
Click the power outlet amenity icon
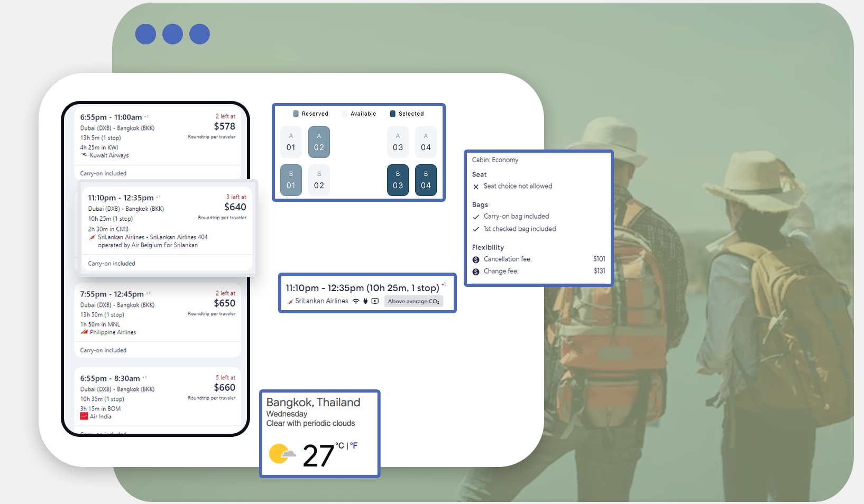pos(365,301)
